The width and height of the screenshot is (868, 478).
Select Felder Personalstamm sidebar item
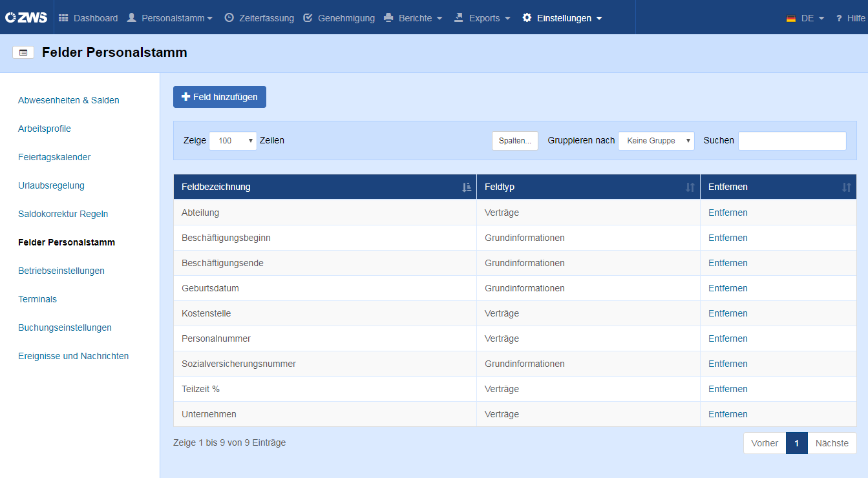click(x=67, y=242)
